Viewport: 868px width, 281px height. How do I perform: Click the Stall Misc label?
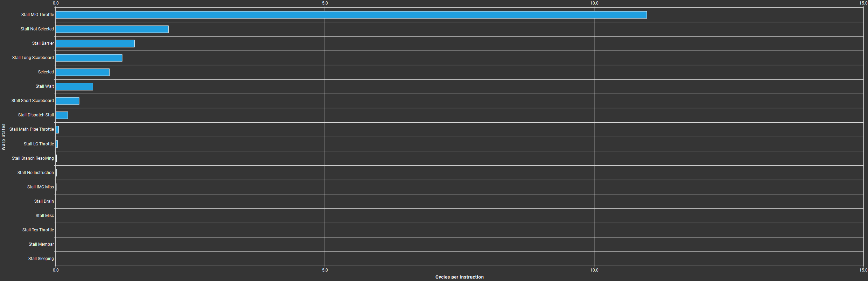44,216
